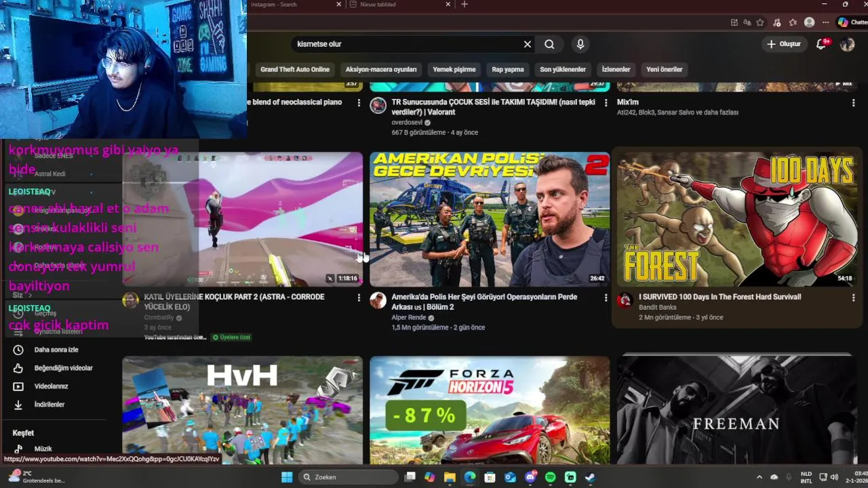
Task: Open Amerika'da Polis Her Şeyi Görüyor title
Action: click(484, 302)
